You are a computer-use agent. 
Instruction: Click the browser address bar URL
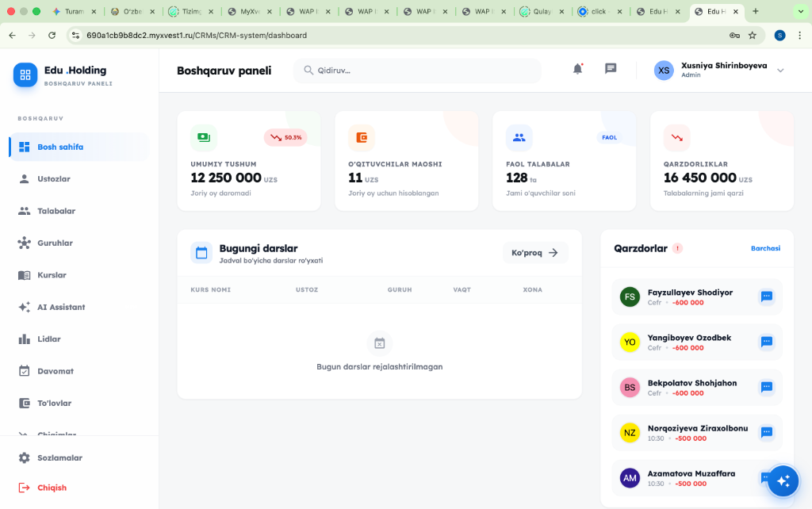(x=197, y=35)
